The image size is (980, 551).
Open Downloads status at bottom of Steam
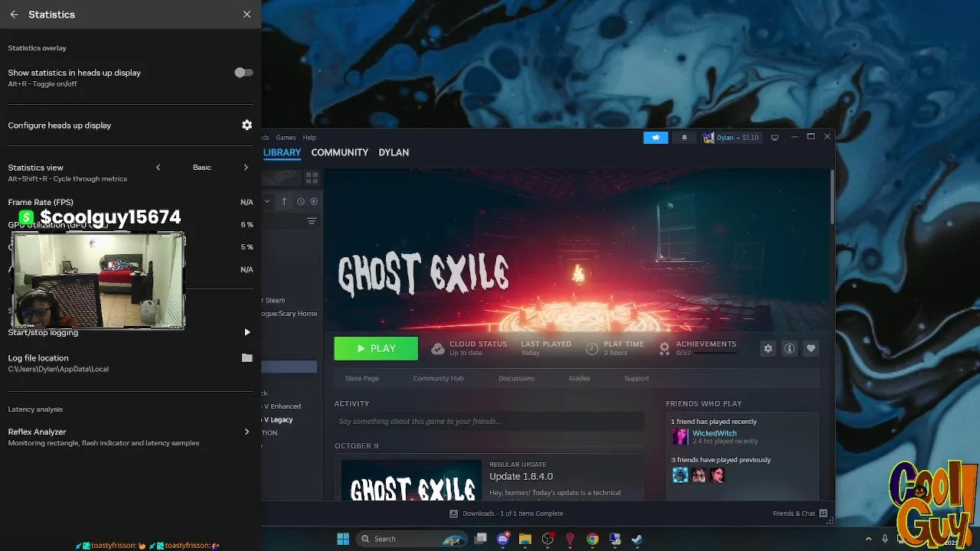pos(506,514)
